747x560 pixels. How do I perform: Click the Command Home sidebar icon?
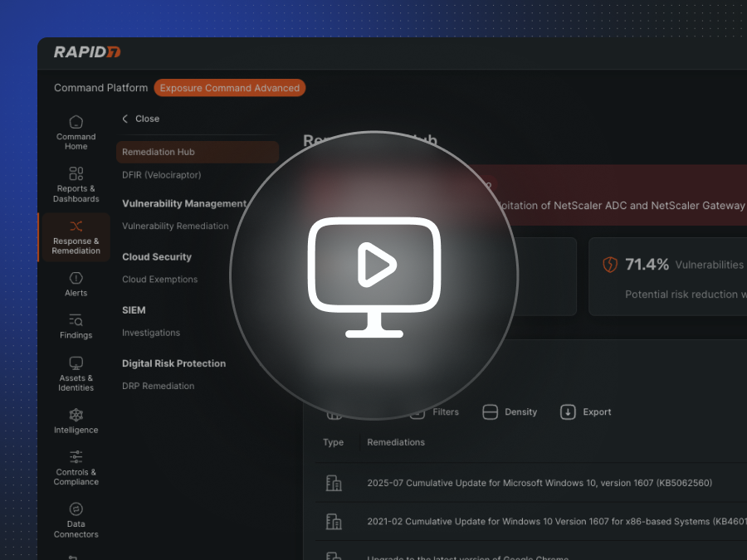click(76, 123)
